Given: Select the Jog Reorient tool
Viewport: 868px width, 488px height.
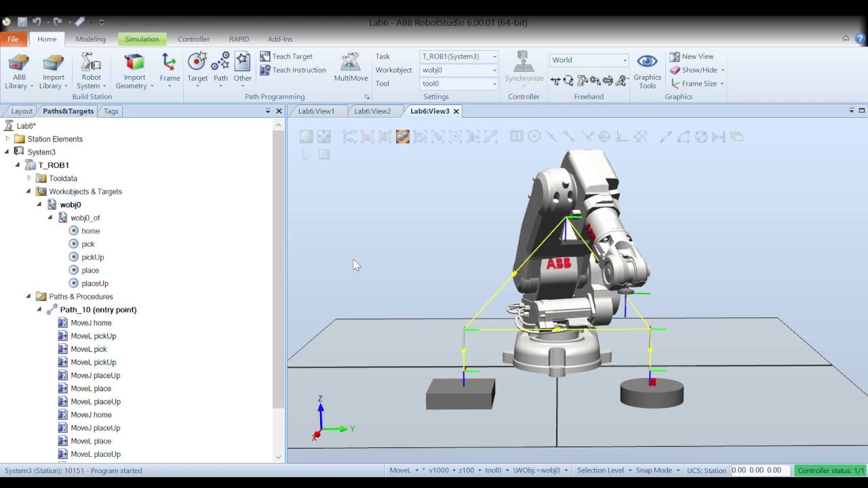Looking at the screenshot, I should tap(608, 81).
